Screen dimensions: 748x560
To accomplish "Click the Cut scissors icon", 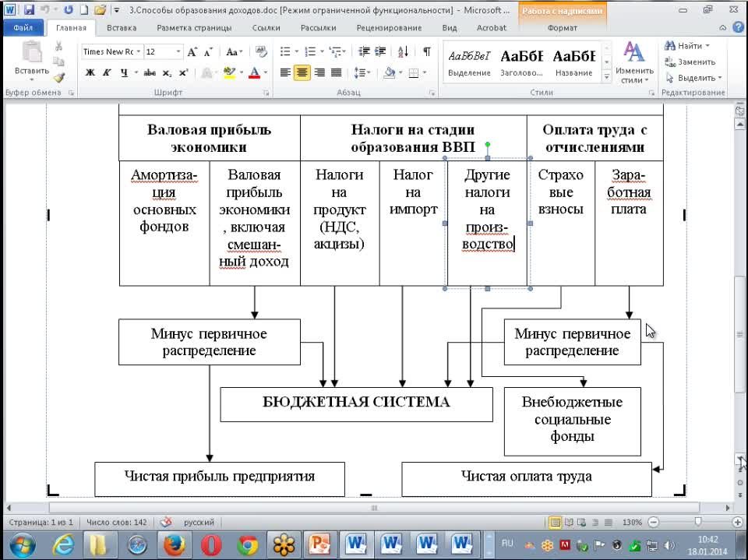I will [59, 46].
